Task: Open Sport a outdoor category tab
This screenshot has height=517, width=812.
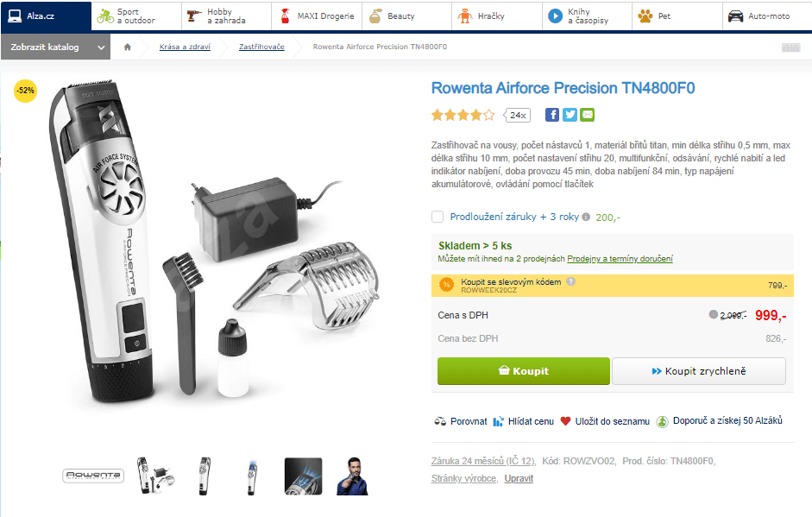Action: click(136, 16)
